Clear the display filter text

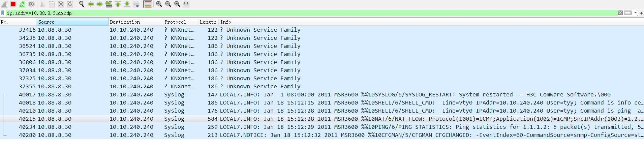click(x=620, y=13)
